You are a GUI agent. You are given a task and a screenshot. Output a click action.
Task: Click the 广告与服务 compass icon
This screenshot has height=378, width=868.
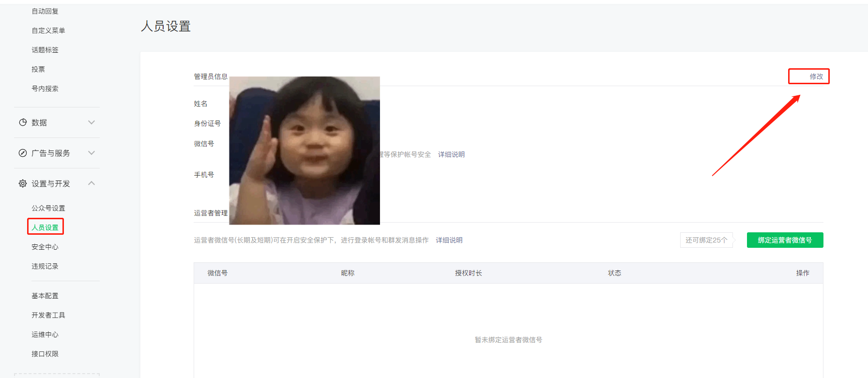pos(23,153)
